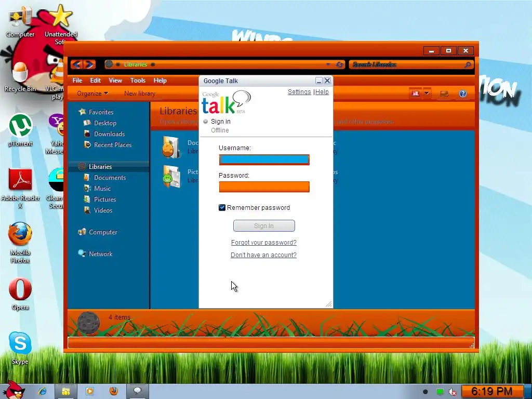
Task: Click the search magnifier in Libraries window
Action: pyautogui.click(x=468, y=64)
